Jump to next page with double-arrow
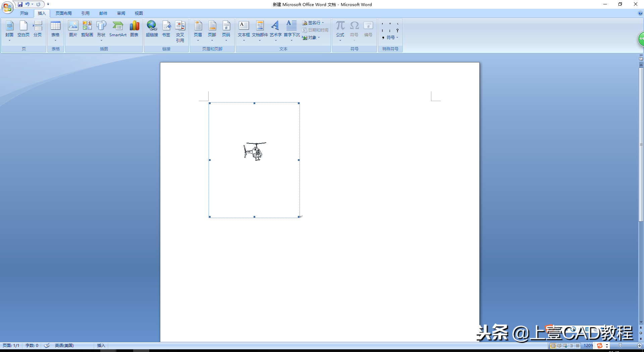 [641, 339]
